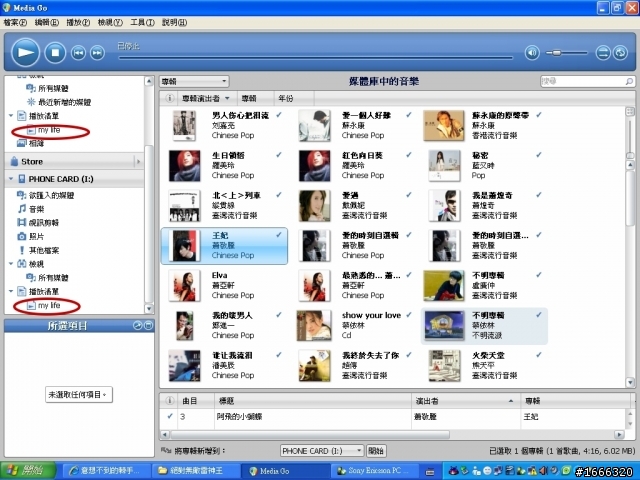Viewport: 640px width, 480px height.
Task: Select the Elva album cover thumbnail
Action: 184,286
